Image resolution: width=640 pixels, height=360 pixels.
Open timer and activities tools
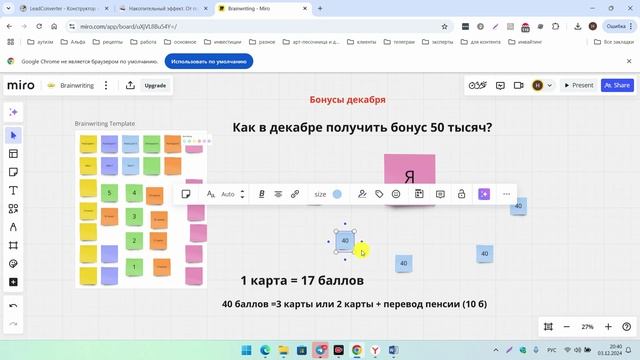pyautogui.click(x=478, y=85)
